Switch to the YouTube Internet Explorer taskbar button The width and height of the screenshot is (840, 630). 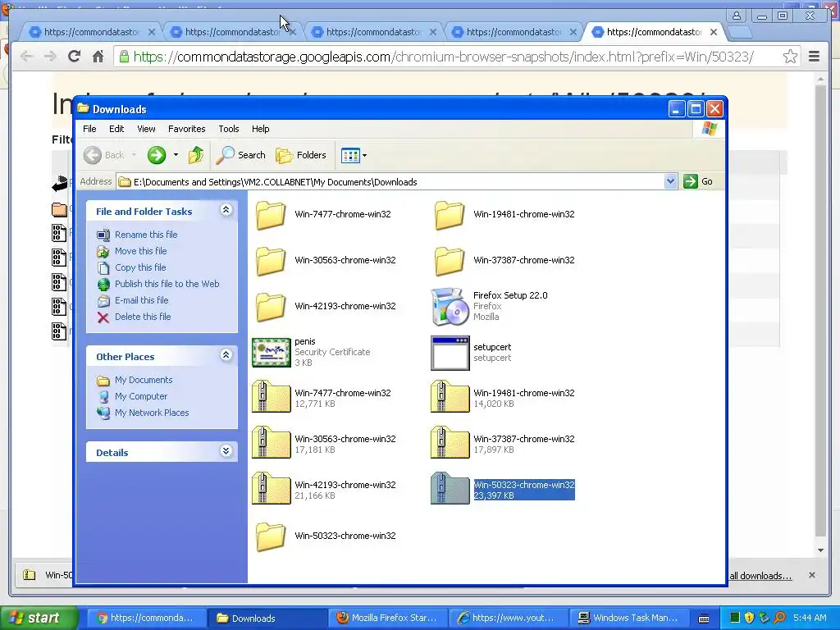(509, 619)
